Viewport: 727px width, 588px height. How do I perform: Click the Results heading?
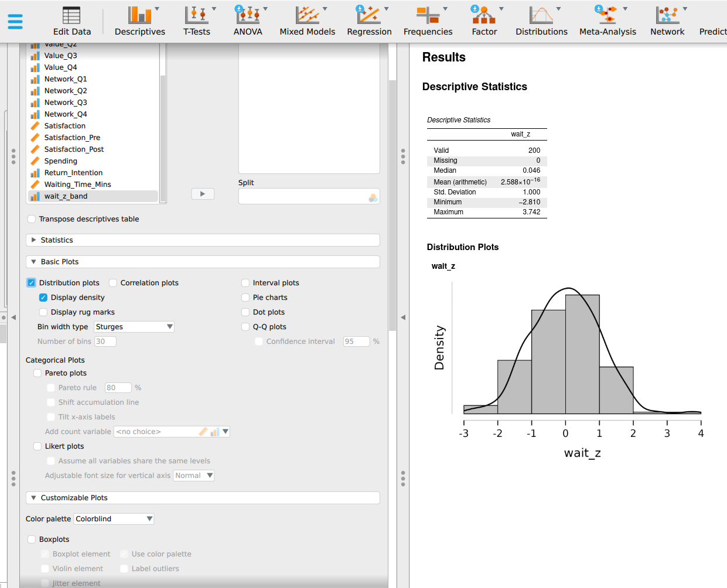(444, 57)
